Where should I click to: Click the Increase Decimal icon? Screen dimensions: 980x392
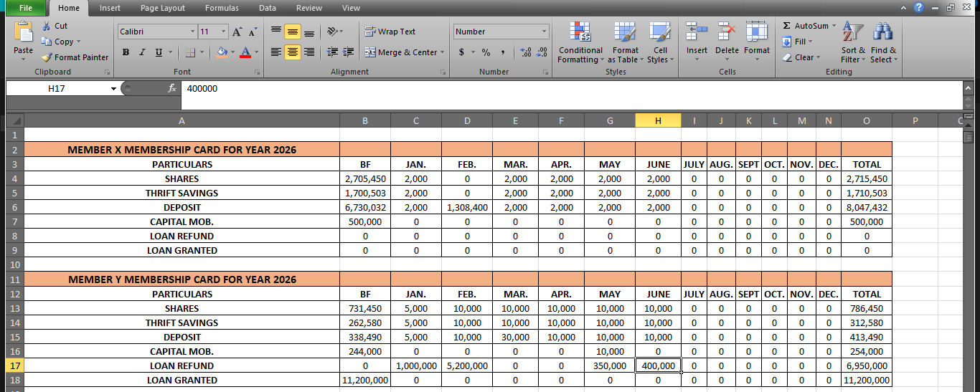[x=527, y=52]
